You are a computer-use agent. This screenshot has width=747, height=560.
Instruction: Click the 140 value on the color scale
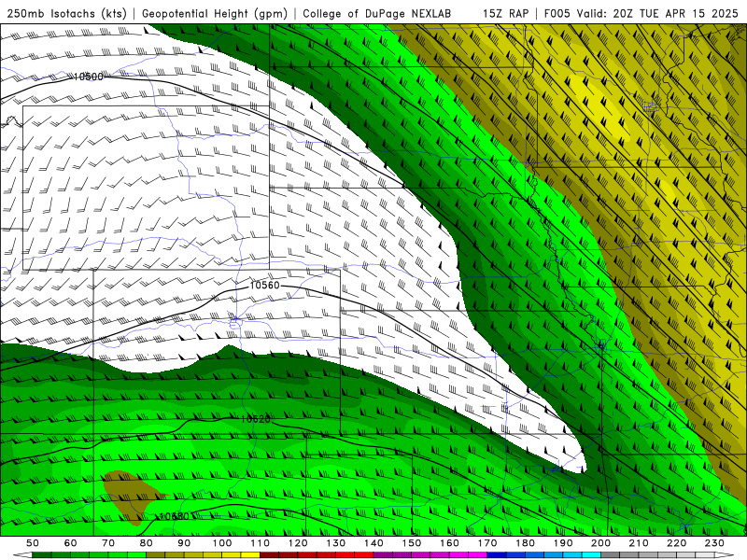point(373,543)
